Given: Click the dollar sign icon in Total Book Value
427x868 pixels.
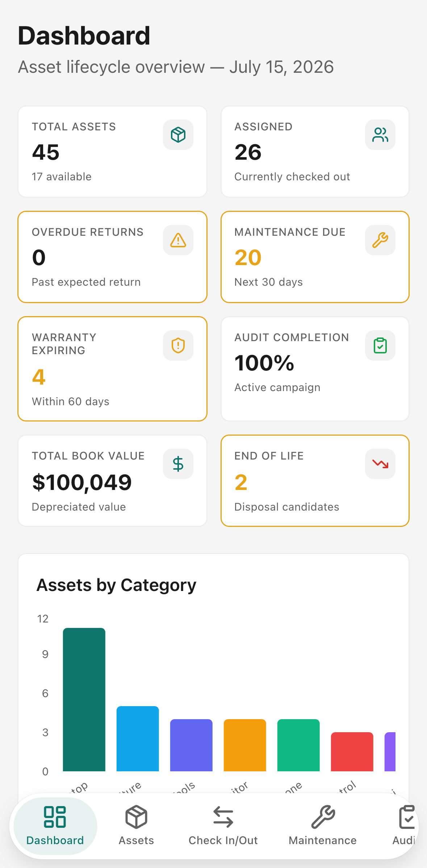Looking at the screenshot, I should 178,464.
